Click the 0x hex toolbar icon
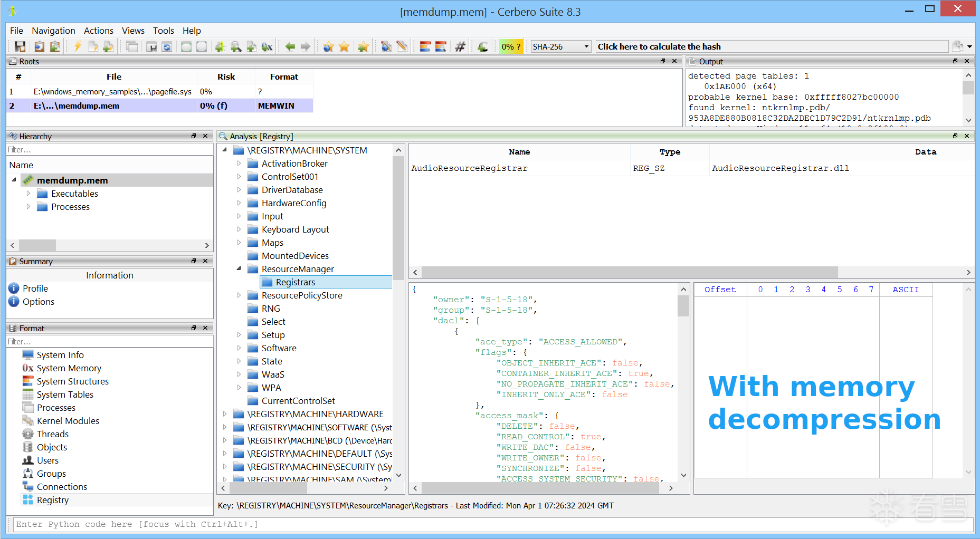The image size is (980, 539). pyautogui.click(x=267, y=46)
